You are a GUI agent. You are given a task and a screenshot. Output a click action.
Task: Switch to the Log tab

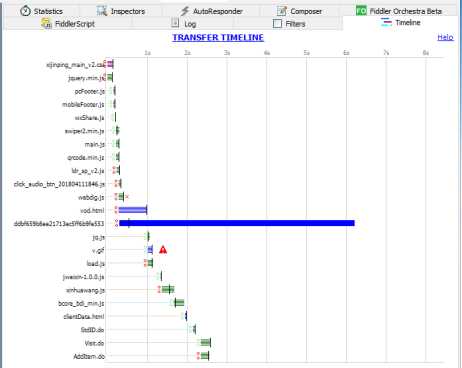point(184,24)
